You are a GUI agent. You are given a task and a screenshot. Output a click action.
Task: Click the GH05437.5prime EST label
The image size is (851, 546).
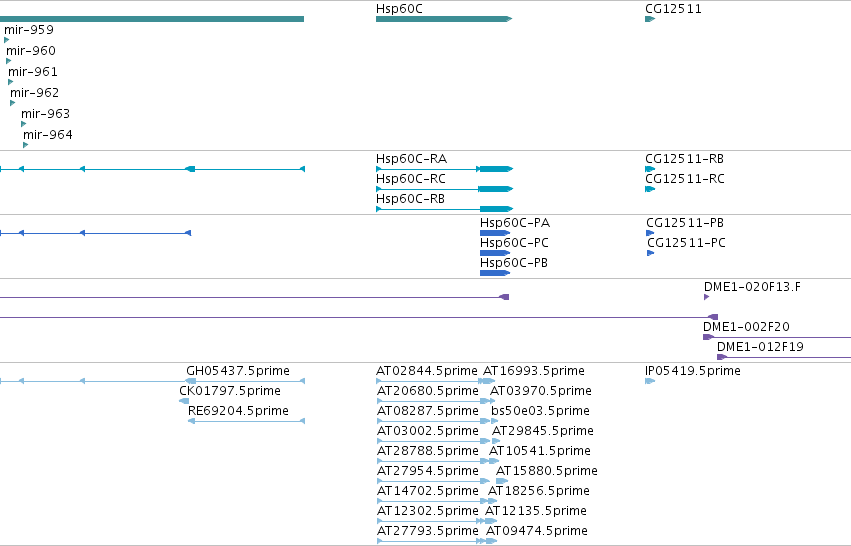(x=238, y=371)
